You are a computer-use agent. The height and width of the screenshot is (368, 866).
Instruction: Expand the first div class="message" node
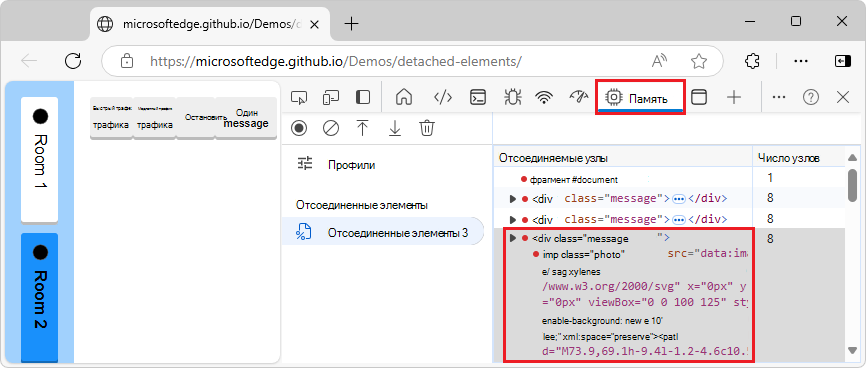[513, 199]
